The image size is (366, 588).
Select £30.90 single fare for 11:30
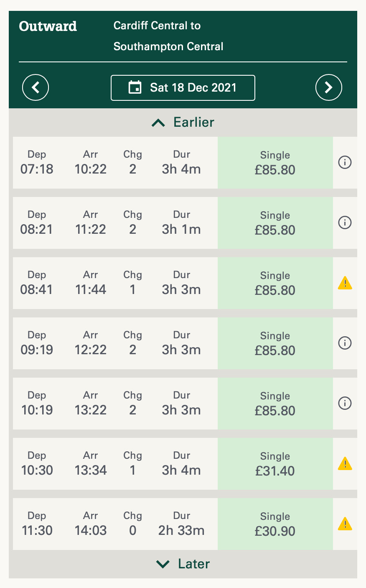coord(275,524)
